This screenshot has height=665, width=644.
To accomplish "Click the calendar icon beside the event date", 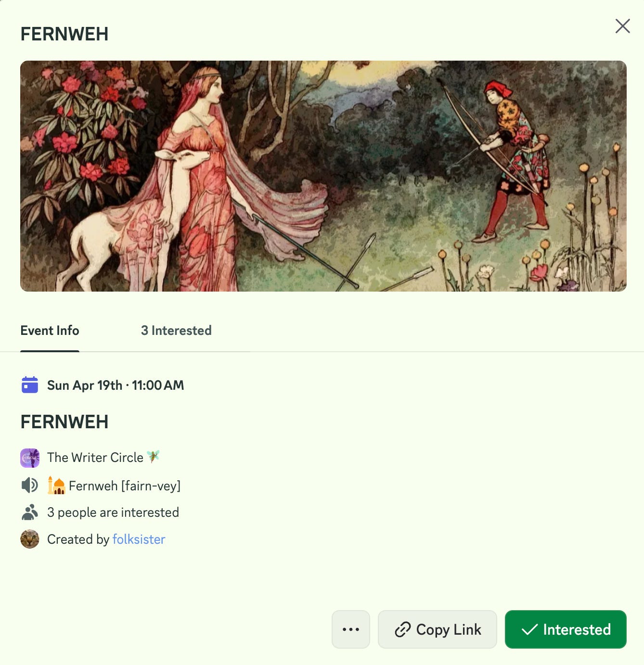I will [x=30, y=385].
